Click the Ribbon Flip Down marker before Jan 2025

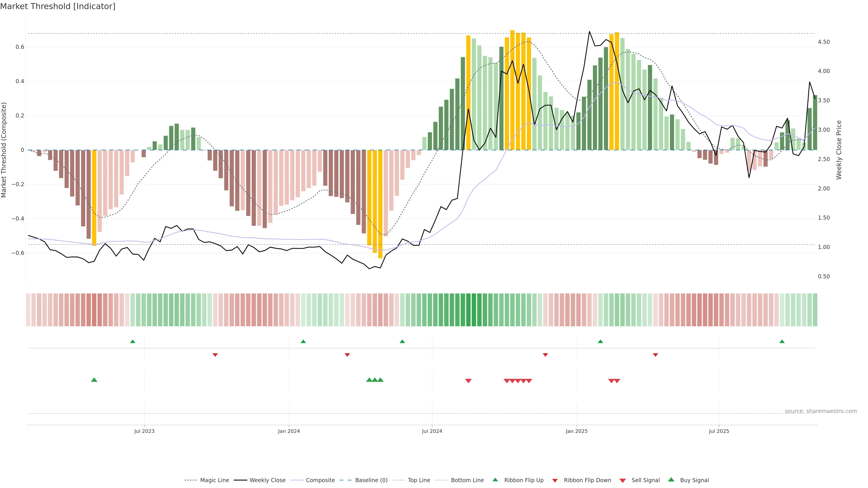545,355
